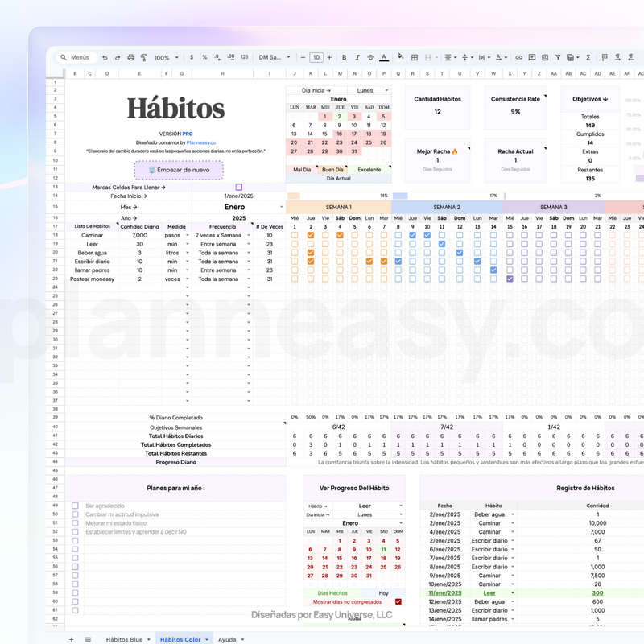
Task: Select the create filter icon
Action: (x=558, y=57)
